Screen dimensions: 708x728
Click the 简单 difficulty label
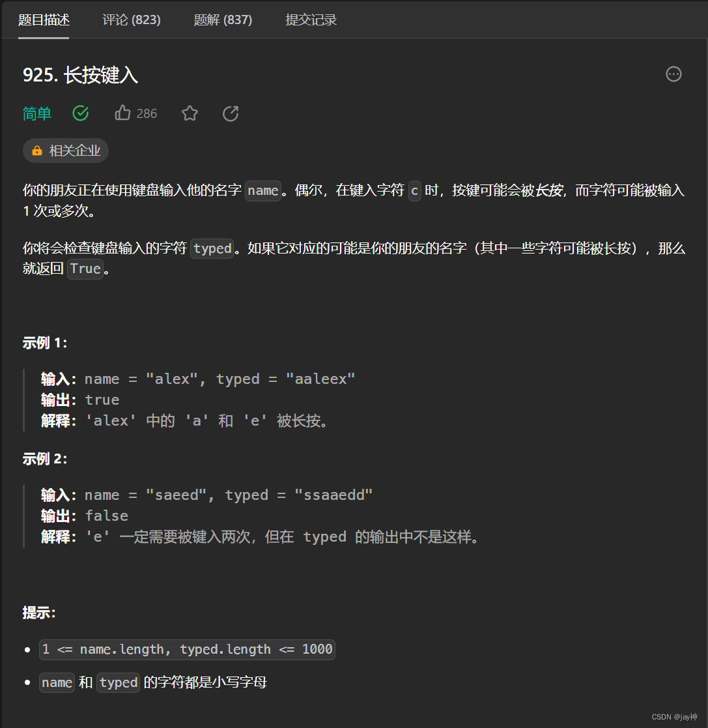(x=37, y=113)
